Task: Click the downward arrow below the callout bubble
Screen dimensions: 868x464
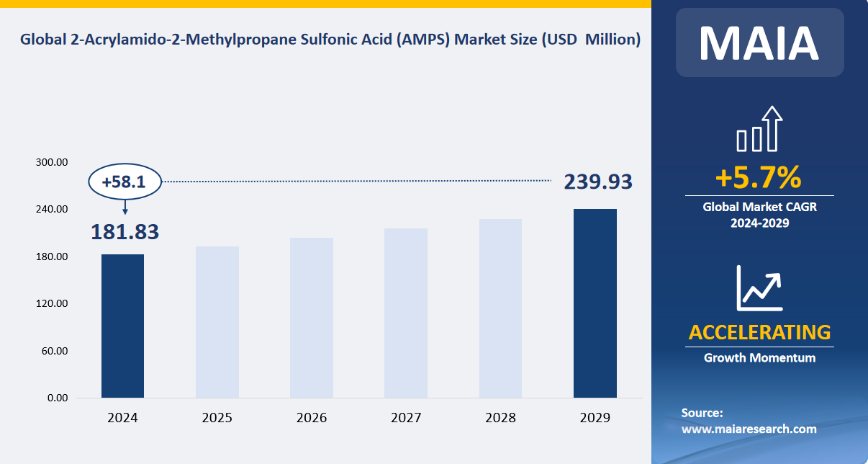Action: point(125,208)
